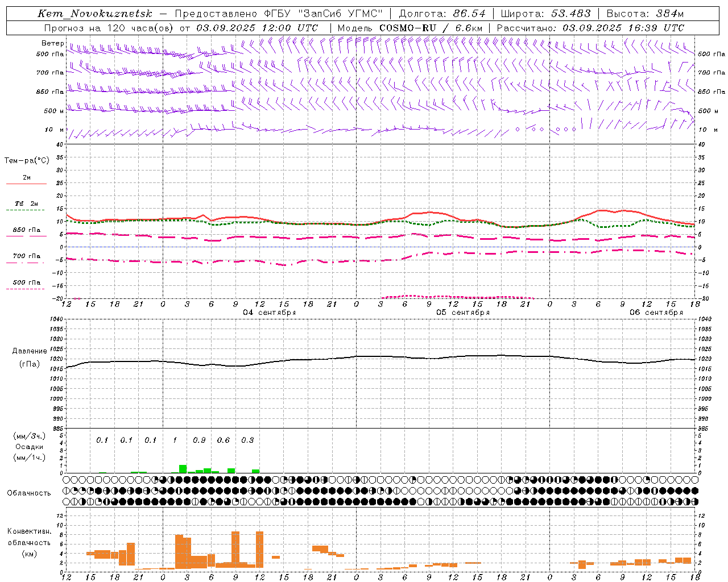Select the dashed line swatch under Td 2м
The image size is (728, 582).
click(26, 210)
